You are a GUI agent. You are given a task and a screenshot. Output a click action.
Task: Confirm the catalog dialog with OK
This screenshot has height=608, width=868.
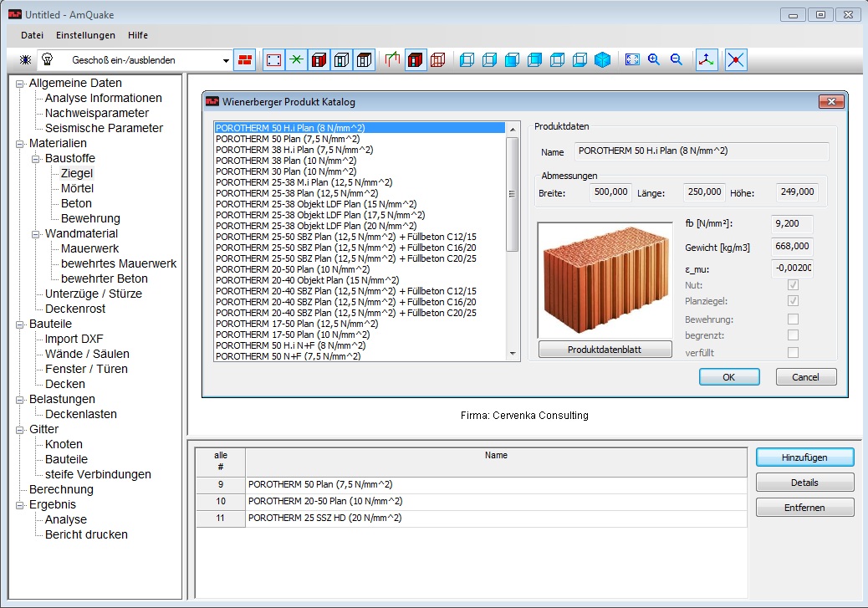pyautogui.click(x=729, y=377)
